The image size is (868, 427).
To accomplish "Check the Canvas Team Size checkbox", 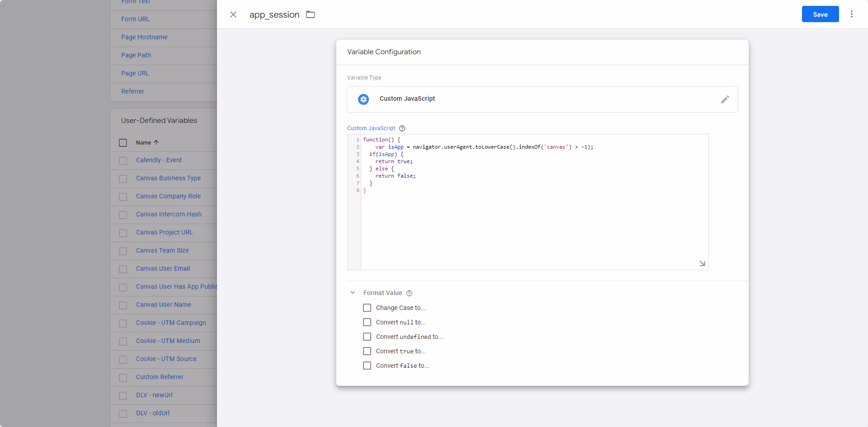I will coord(123,251).
